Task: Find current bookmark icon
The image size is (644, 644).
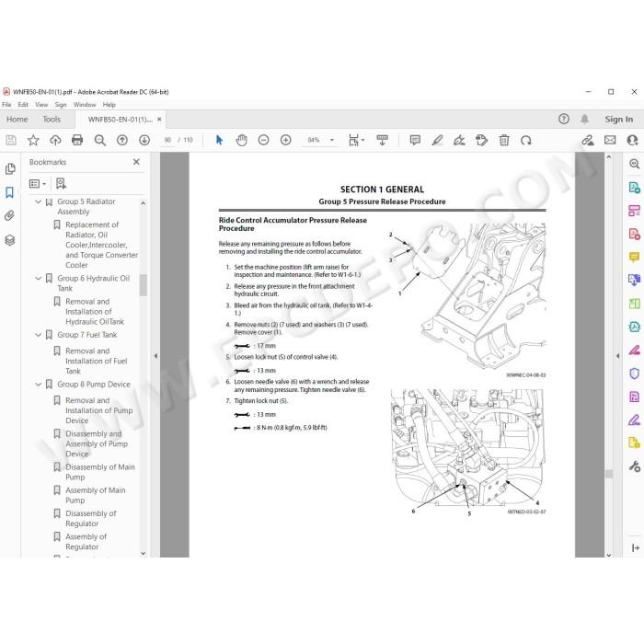Action: pyautogui.click(x=61, y=184)
